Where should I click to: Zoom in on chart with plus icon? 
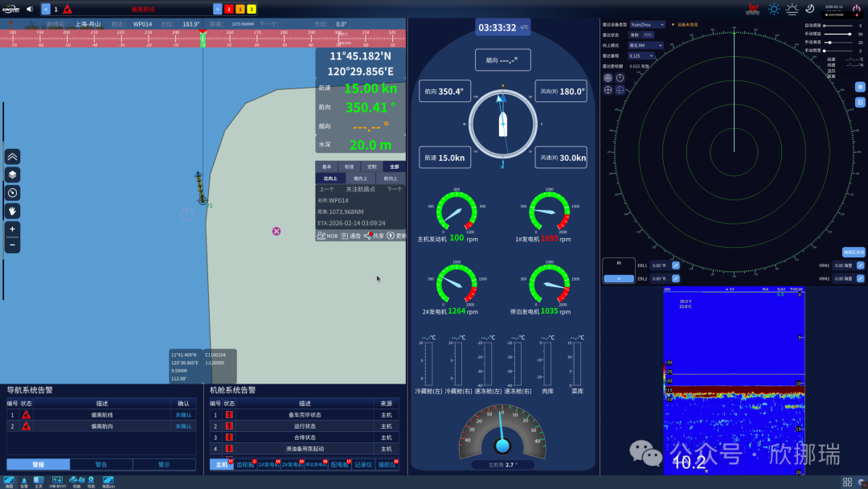[12, 228]
